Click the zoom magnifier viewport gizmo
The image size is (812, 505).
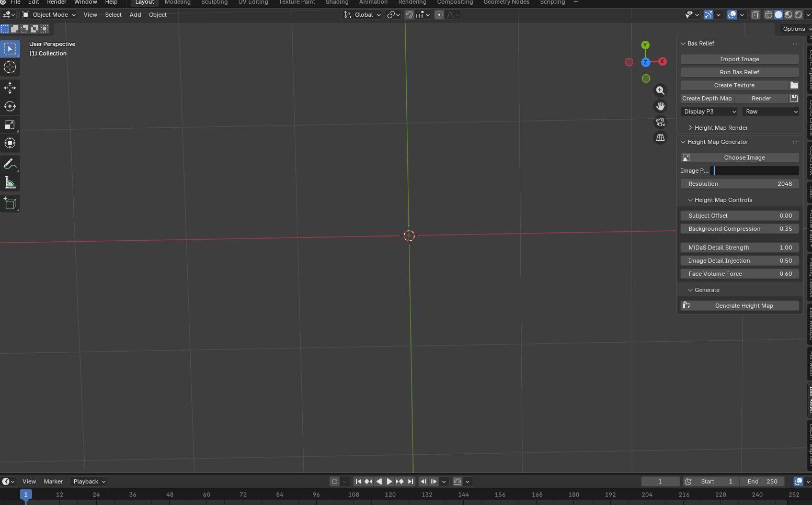point(660,91)
